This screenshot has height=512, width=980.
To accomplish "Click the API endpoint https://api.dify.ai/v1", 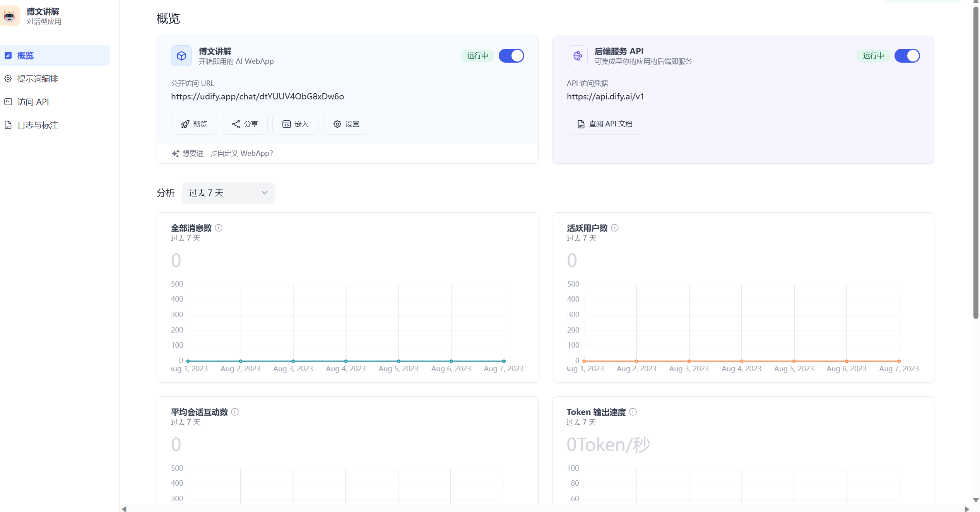I will [605, 96].
